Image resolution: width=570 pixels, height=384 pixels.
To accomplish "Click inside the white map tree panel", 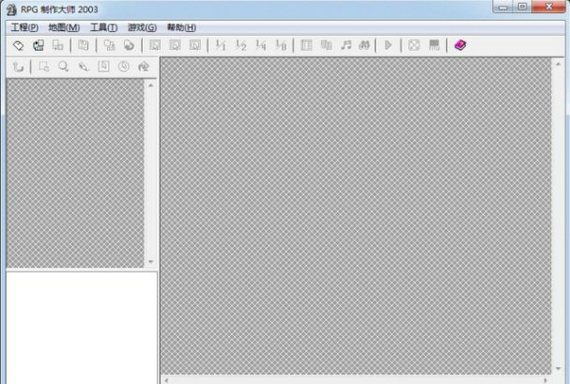I will pyautogui.click(x=82, y=328).
